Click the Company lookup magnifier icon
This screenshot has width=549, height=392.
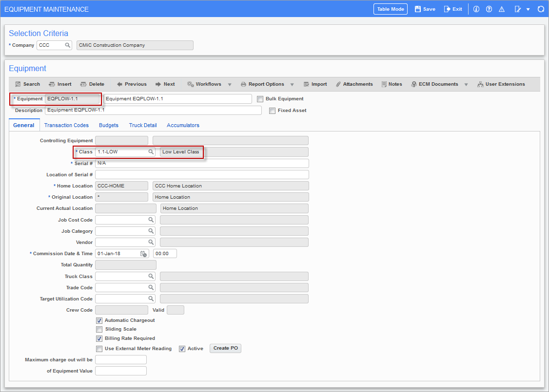[x=68, y=45]
